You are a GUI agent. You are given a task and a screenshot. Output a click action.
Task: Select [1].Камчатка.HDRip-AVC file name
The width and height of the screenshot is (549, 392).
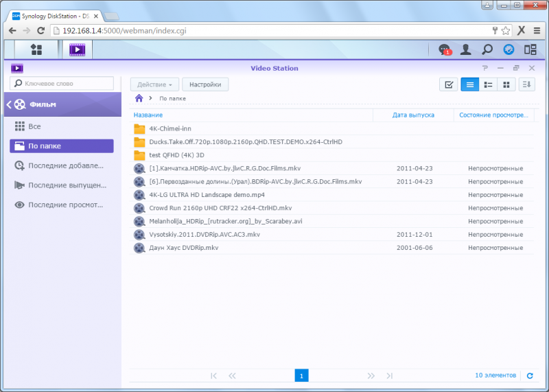click(225, 168)
